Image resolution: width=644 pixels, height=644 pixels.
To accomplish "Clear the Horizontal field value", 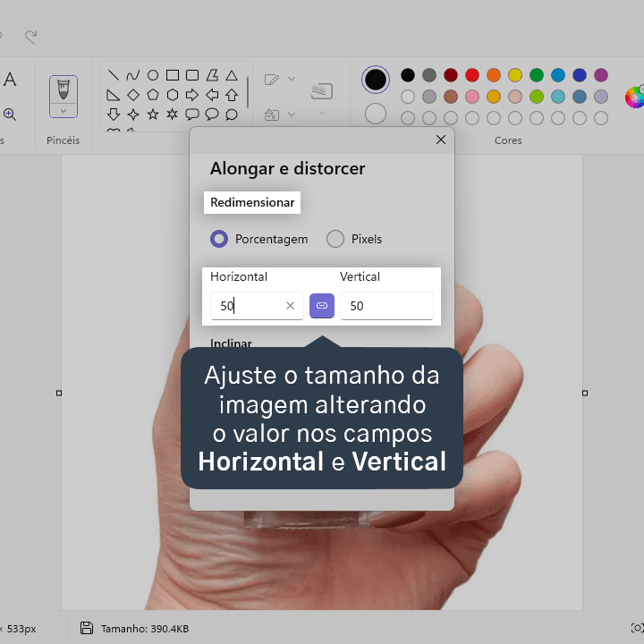I will [291, 306].
